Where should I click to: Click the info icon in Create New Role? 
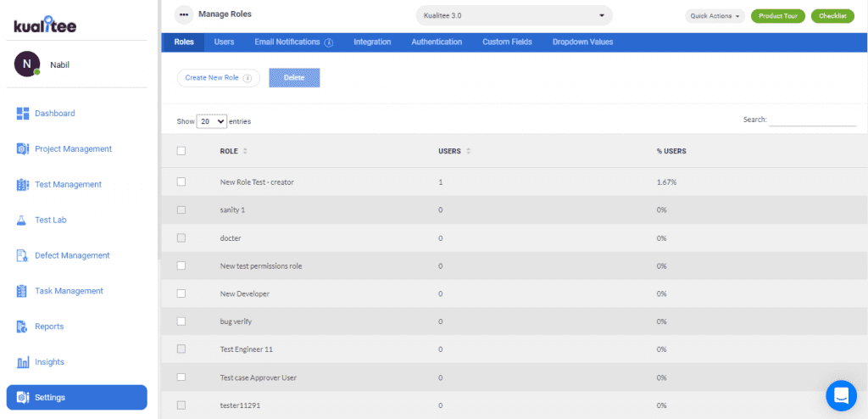[248, 78]
